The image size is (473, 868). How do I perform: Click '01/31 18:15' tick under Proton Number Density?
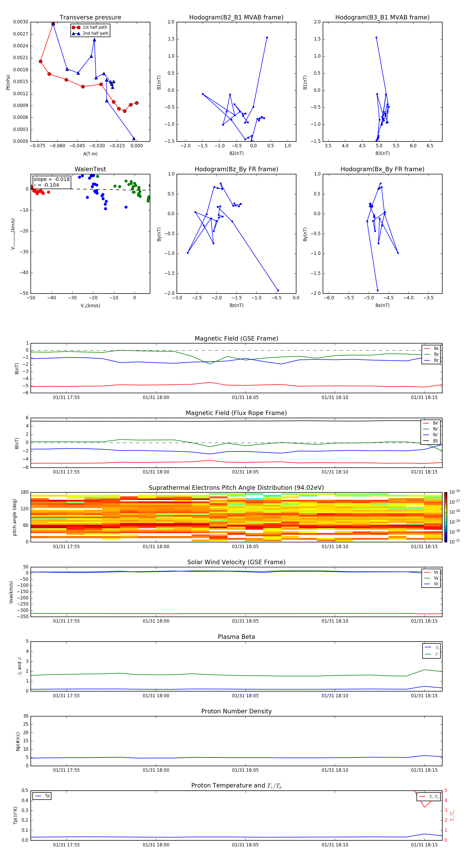pyautogui.click(x=424, y=770)
